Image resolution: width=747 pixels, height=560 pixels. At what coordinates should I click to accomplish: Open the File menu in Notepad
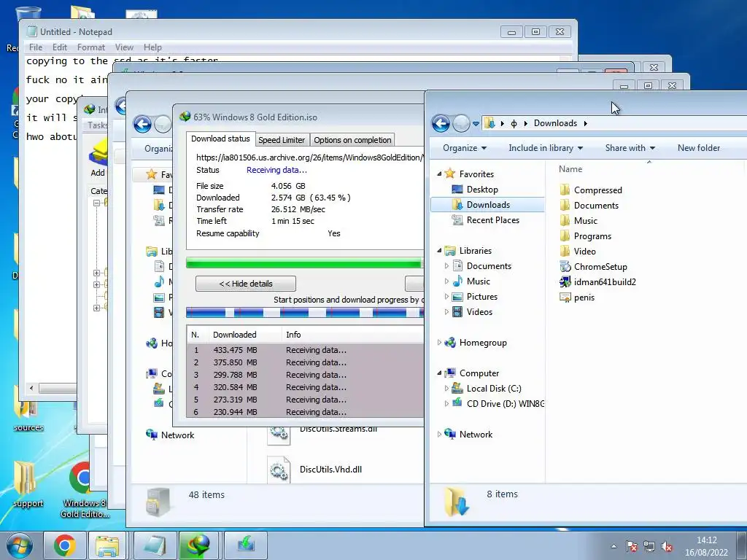click(36, 47)
